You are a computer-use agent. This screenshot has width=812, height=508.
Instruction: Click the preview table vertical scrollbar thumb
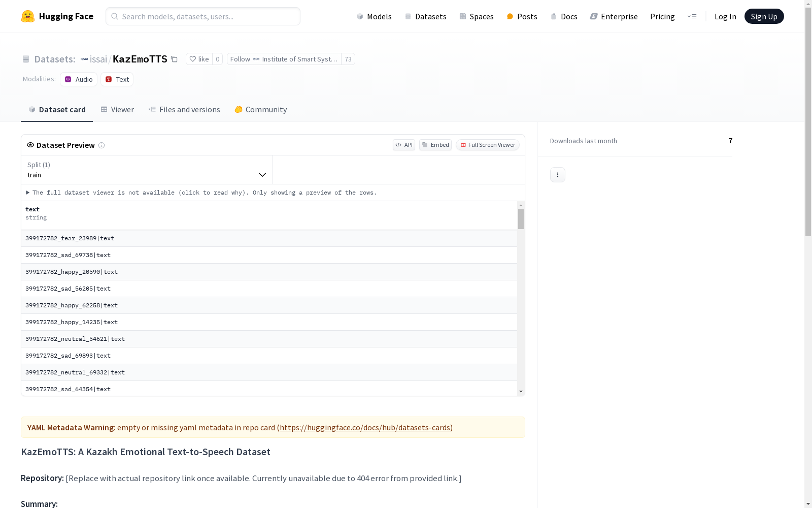521,219
